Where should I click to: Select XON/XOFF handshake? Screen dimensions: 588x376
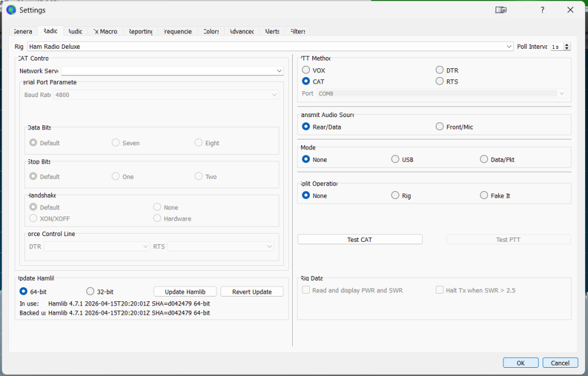(x=49, y=218)
